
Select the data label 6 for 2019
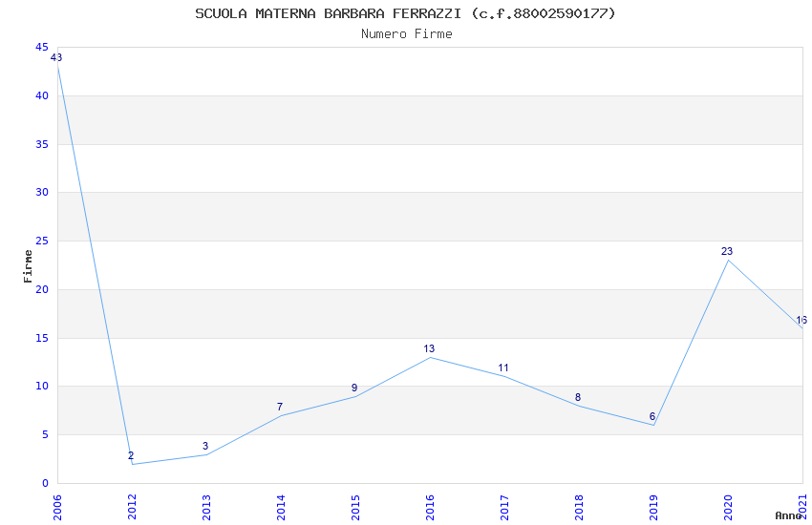tap(652, 416)
